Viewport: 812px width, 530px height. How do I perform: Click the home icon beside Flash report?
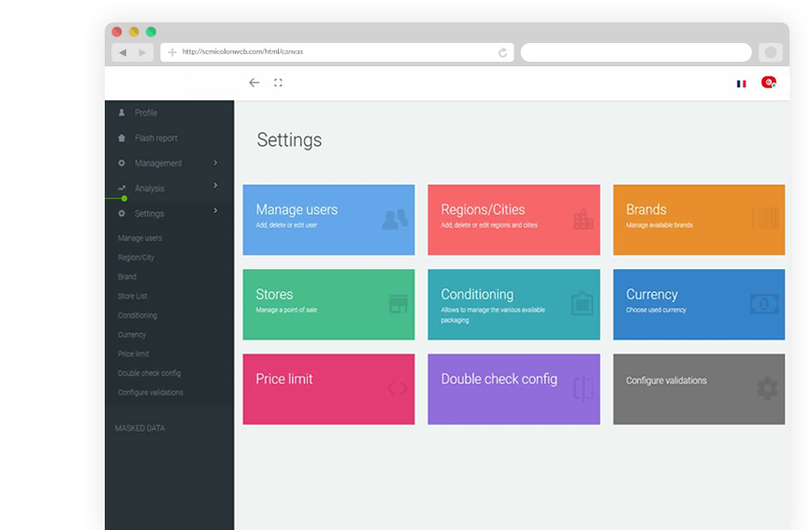tap(122, 138)
